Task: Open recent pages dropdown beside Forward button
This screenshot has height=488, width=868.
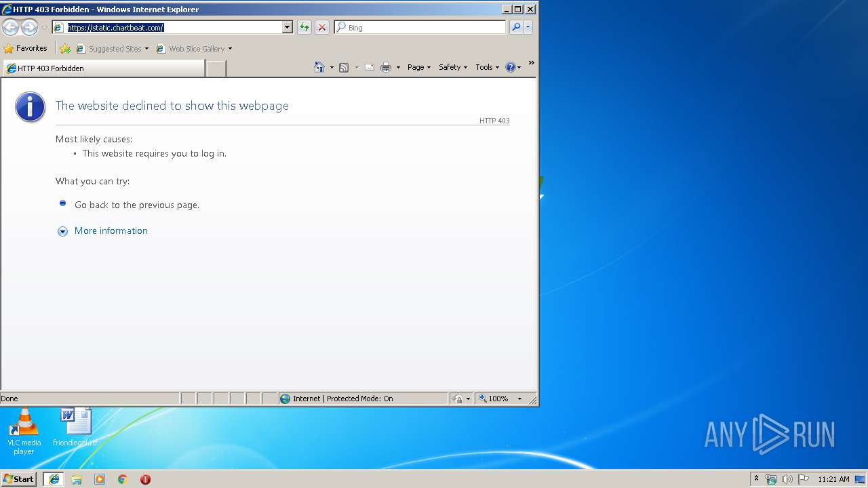Action: [44, 28]
